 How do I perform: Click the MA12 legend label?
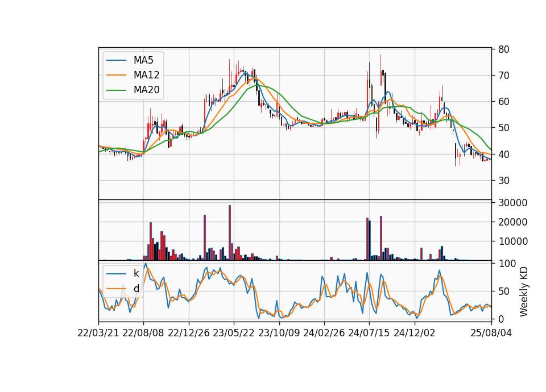click(146, 75)
